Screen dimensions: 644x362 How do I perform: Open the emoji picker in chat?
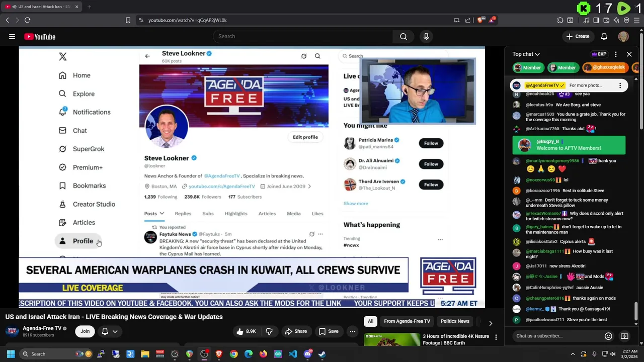click(608, 336)
